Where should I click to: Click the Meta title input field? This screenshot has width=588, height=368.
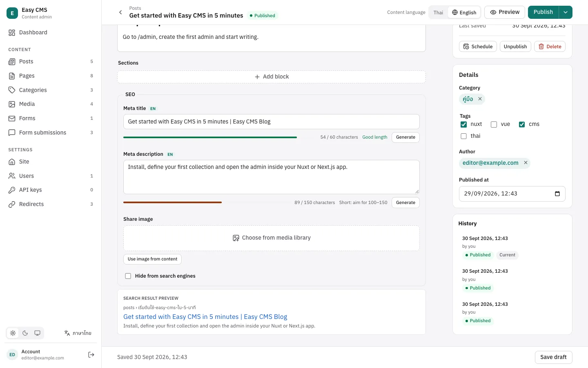272,122
